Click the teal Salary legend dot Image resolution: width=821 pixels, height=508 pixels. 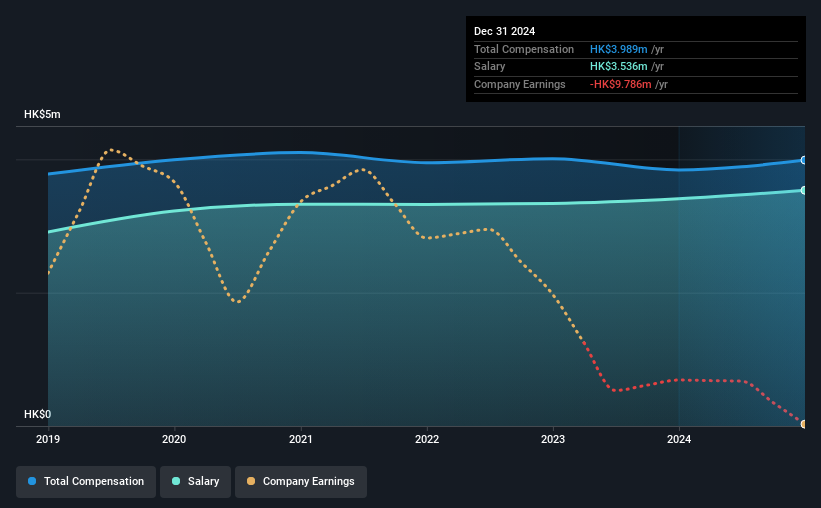click(x=176, y=481)
